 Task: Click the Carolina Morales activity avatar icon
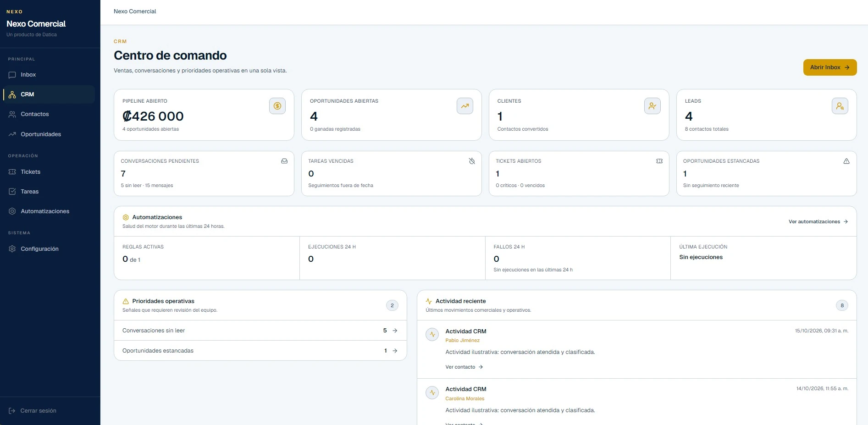tap(432, 393)
